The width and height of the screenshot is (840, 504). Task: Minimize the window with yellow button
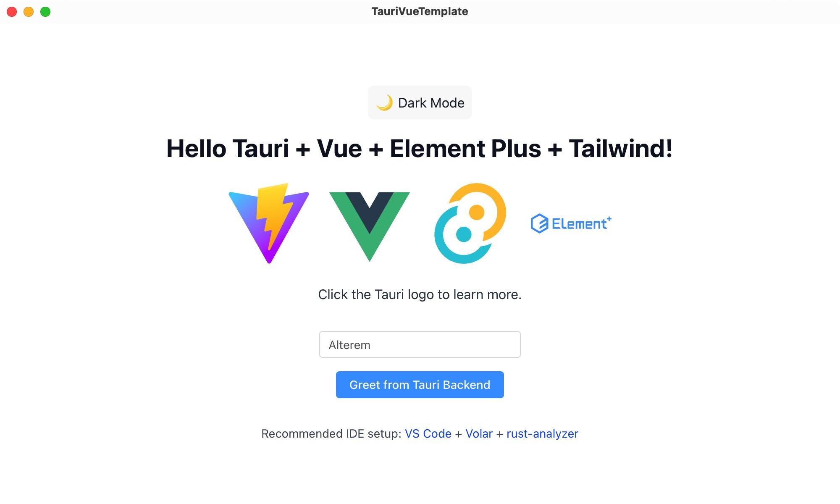[29, 12]
